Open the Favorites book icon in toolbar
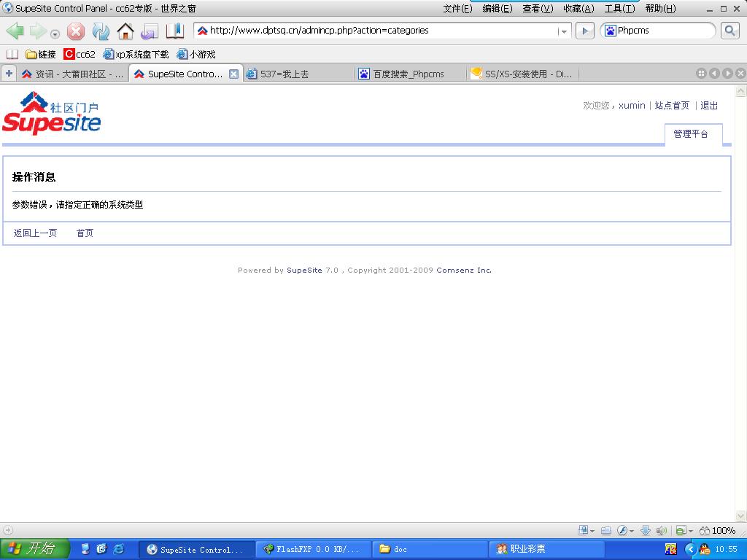 175,31
